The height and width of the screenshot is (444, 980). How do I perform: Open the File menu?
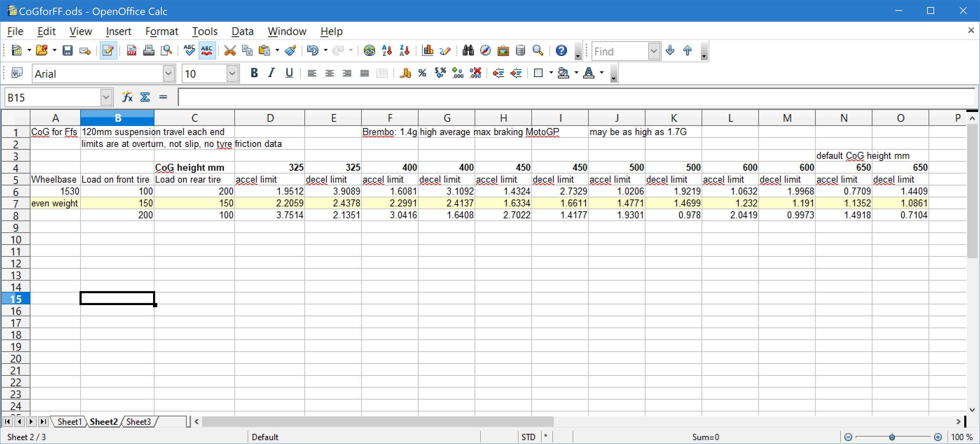point(15,31)
